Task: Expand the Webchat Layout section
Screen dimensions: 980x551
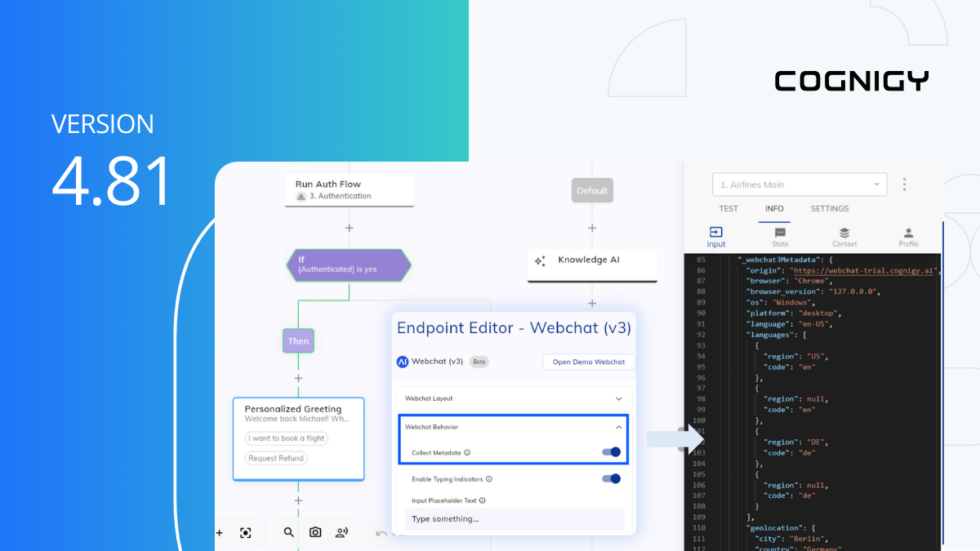Action: [513, 398]
